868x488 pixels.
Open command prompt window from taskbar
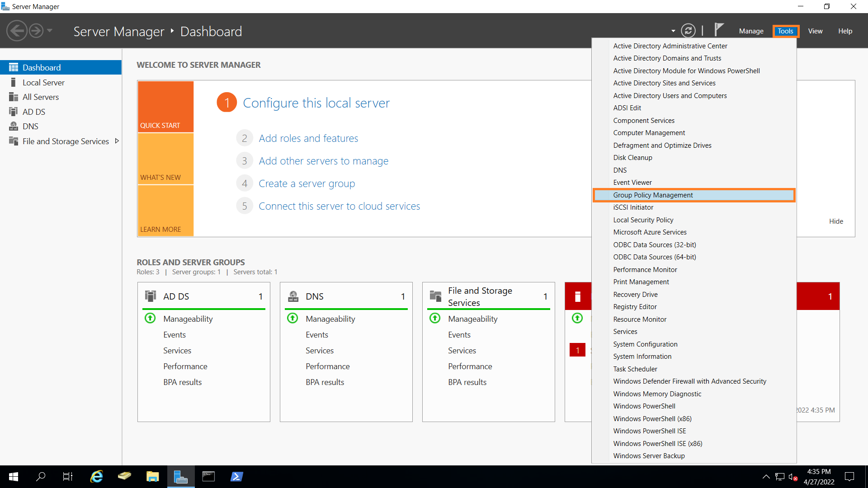click(208, 476)
